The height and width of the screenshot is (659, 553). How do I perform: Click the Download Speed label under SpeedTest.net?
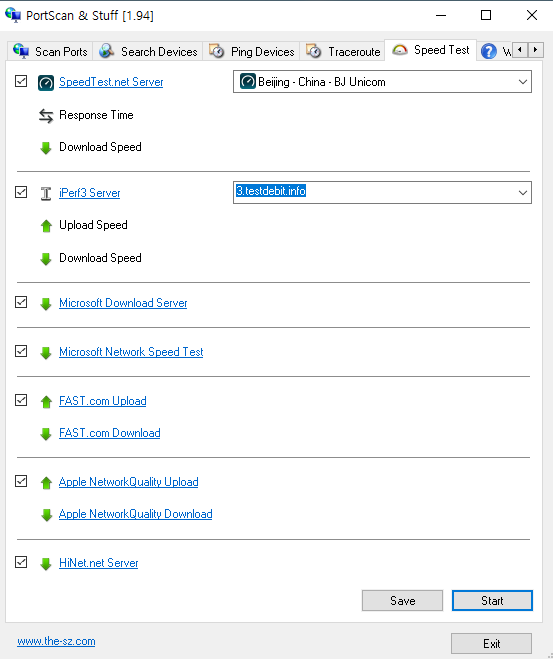tap(100, 147)
